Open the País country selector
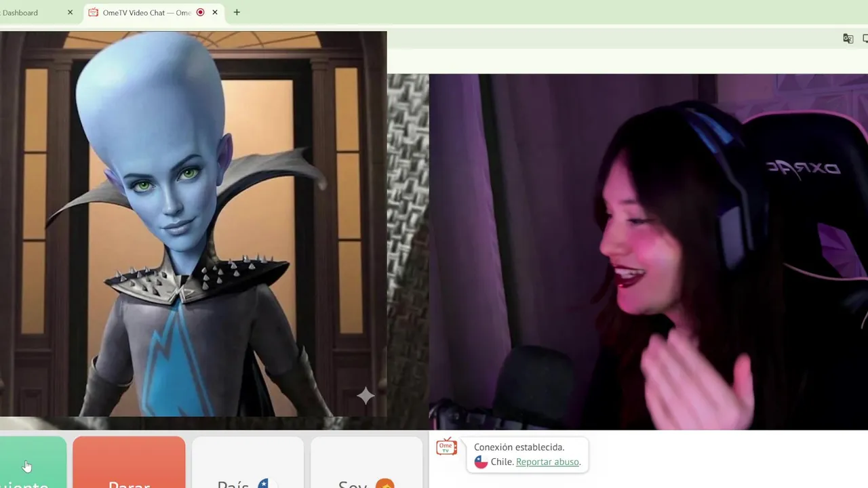 pyautogui.click(x=248, y=462)
